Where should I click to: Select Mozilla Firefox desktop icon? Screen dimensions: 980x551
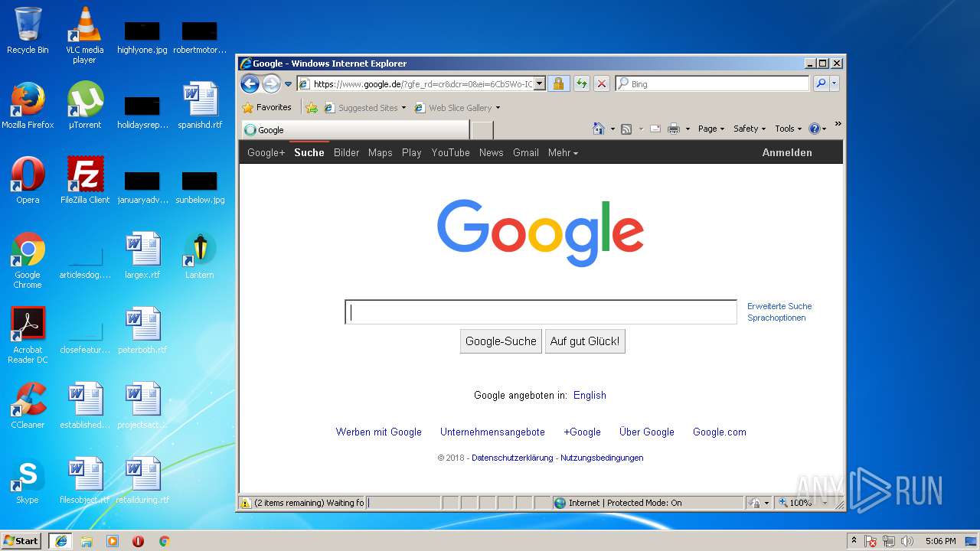28,106
